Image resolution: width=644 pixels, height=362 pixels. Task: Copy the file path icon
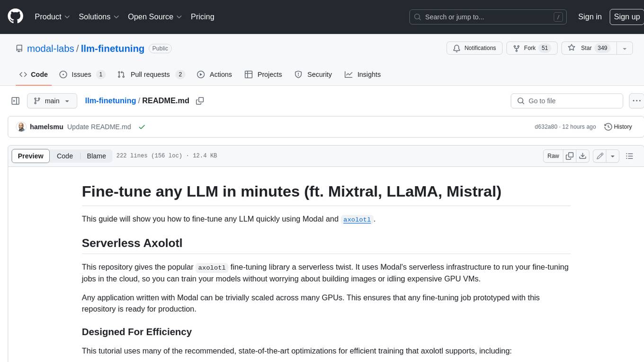click(x=200, y=100)
